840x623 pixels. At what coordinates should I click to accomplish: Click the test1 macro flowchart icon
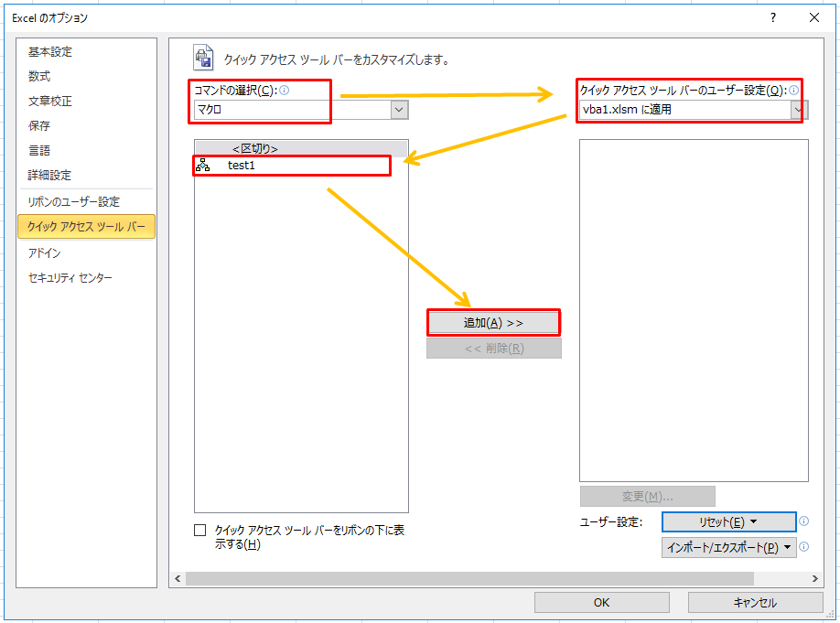pyautogui.click(x=202, y=165)
